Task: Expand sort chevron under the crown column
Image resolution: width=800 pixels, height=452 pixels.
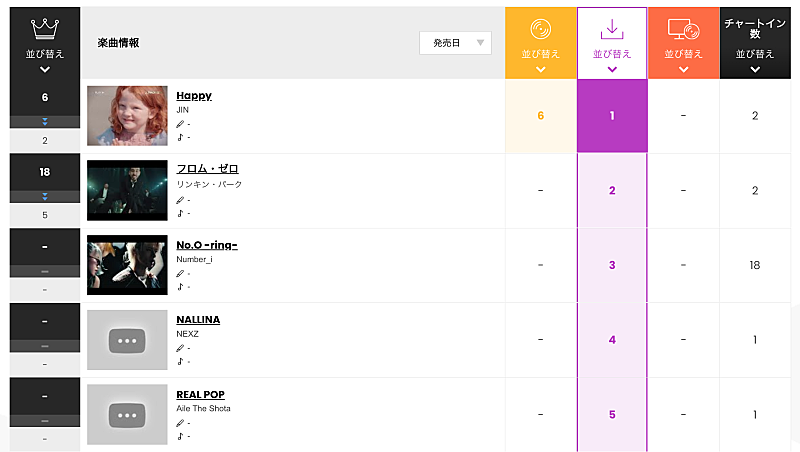Action: click(x=44, y=70)
